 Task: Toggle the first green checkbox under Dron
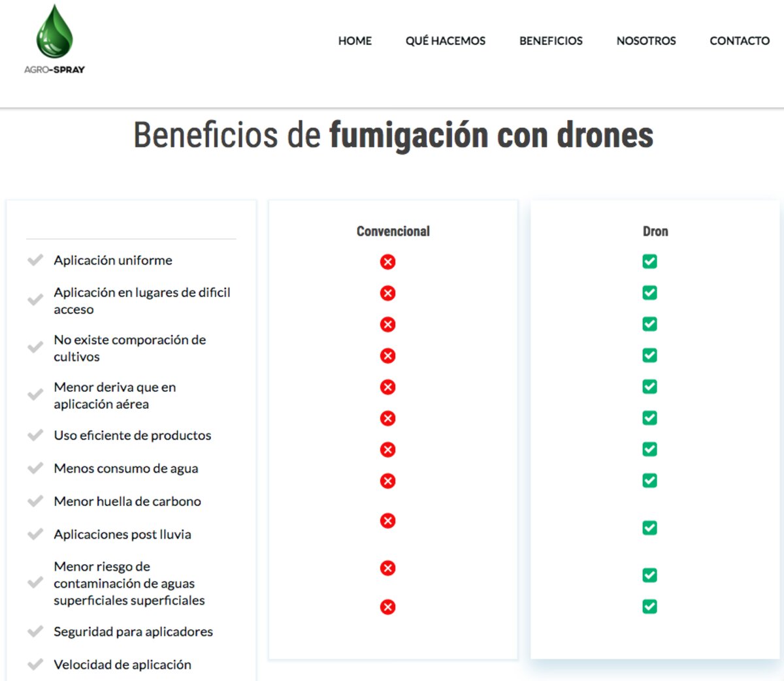click(x=649, y=261)
